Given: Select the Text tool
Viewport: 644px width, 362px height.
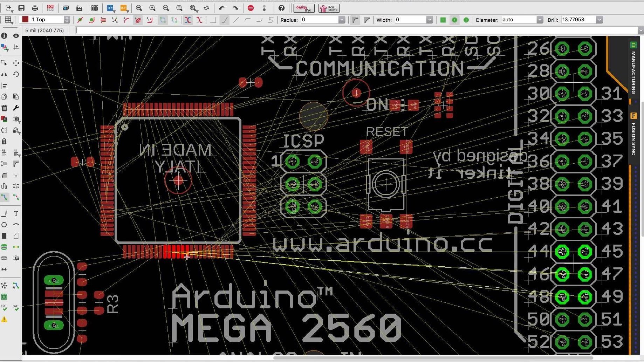Looking at the screenshot, I should (x=16, y=213).
